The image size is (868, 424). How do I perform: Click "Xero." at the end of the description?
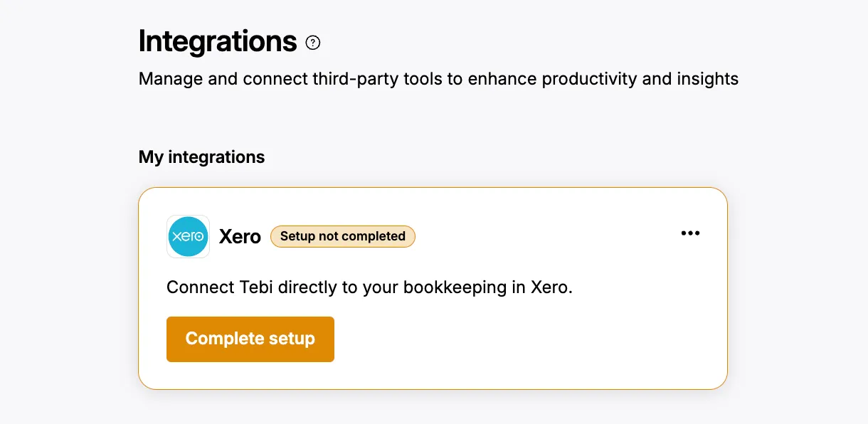click(551, 287)
